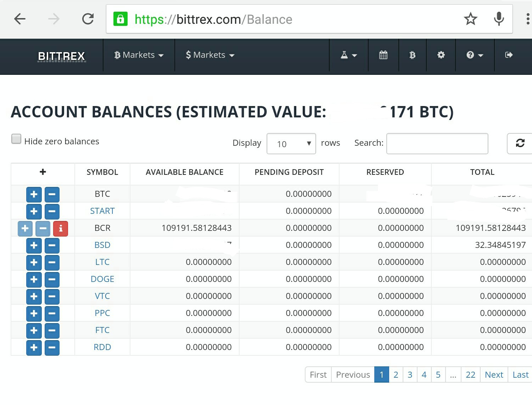Image resolution: width=532 pixels, height=405 pixels.
Task: Sort by the PENDING DEPOSIT column header
Action: coord(289,172)
